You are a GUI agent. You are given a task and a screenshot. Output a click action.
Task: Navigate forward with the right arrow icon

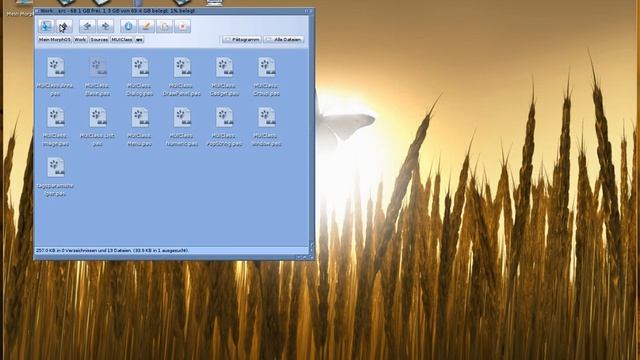(105, 26)
